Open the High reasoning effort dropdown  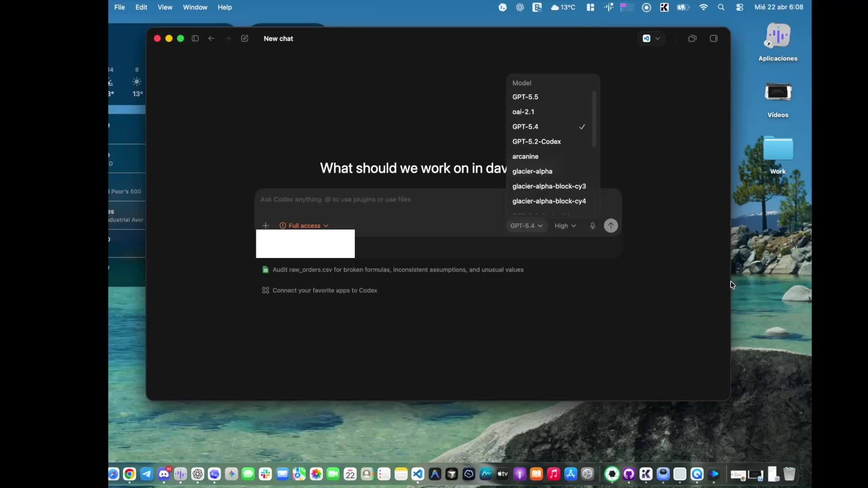click(565, 225)
